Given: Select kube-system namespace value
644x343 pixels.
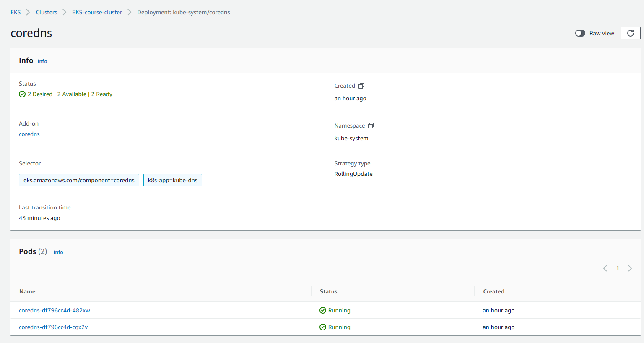Looking at the screenshot, I should (x=351, y=138).
